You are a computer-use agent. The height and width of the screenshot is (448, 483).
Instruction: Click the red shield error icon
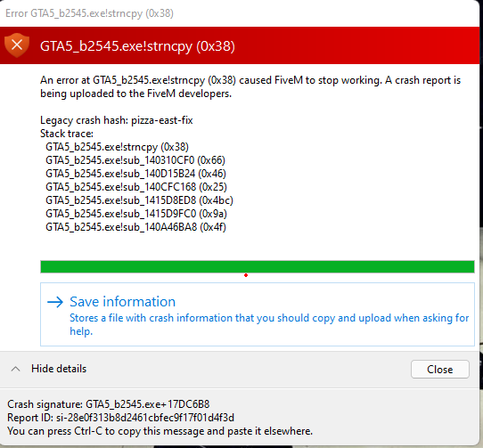coord(17,45)
